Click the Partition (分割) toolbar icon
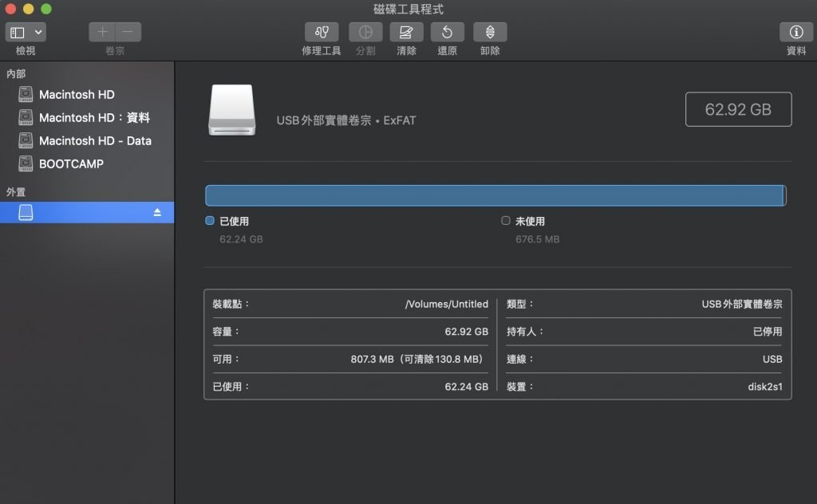Image resolution: width=817 pixels, height=504 pixels. [365, 32]
